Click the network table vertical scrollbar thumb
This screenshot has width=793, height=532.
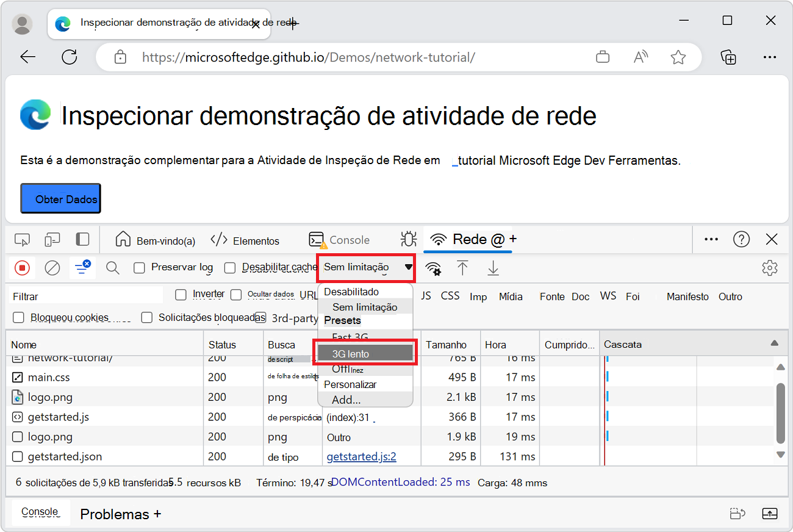(x=780, y=414)
